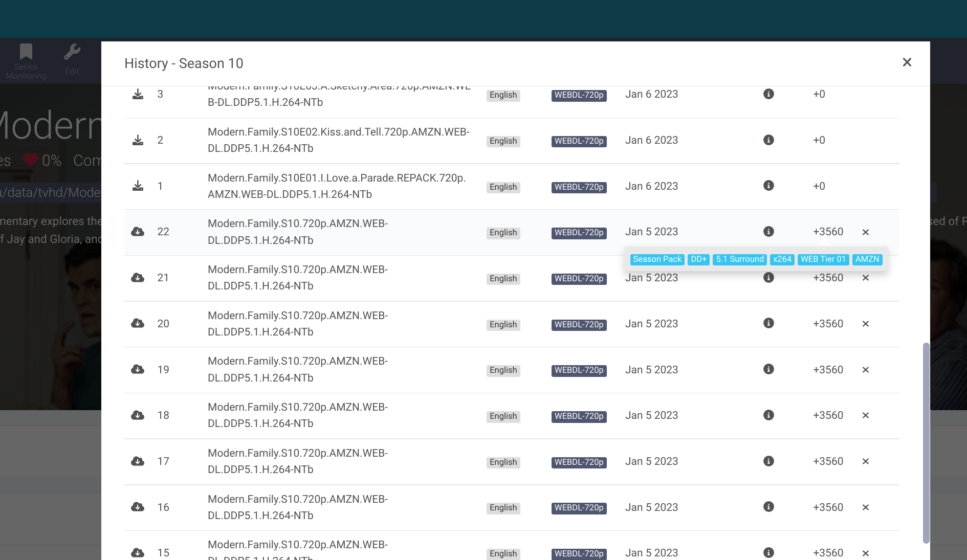Select the imported download icon on row 22

click(x=137, y=232)
